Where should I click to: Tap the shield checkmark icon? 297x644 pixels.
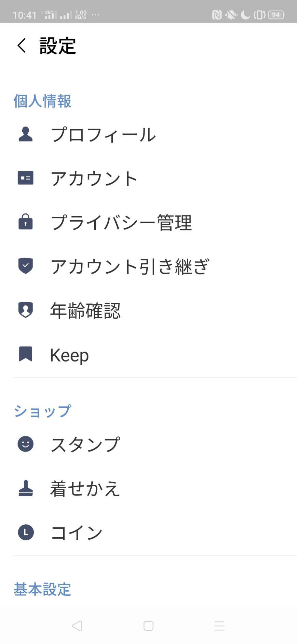click(x=26, y=266)
